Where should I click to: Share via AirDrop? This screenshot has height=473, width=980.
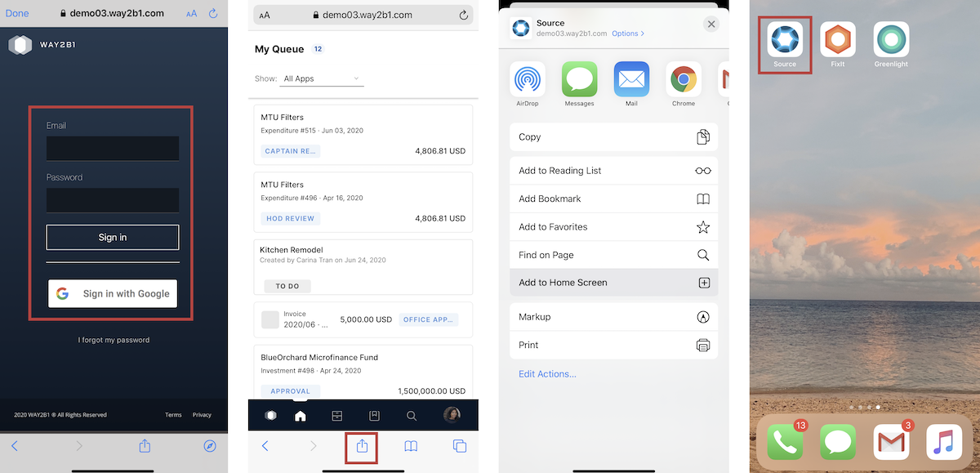pyautogui.click(x=528, y=79)
